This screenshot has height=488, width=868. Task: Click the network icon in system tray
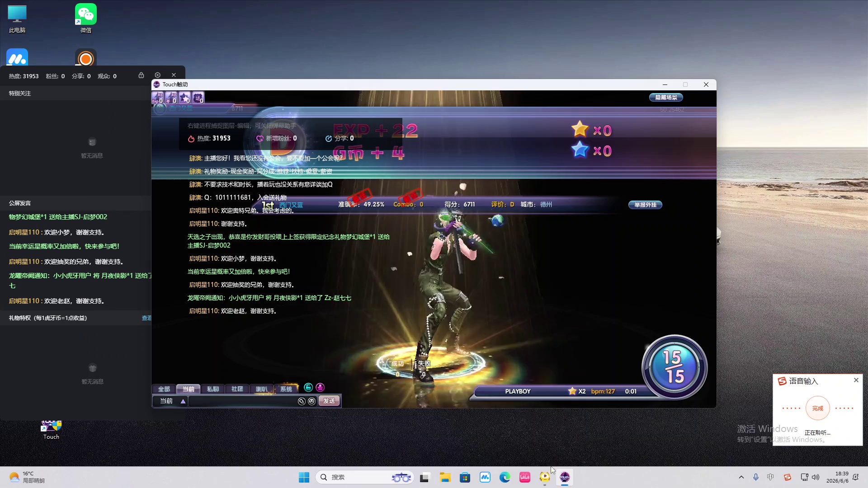coord(804,477)
